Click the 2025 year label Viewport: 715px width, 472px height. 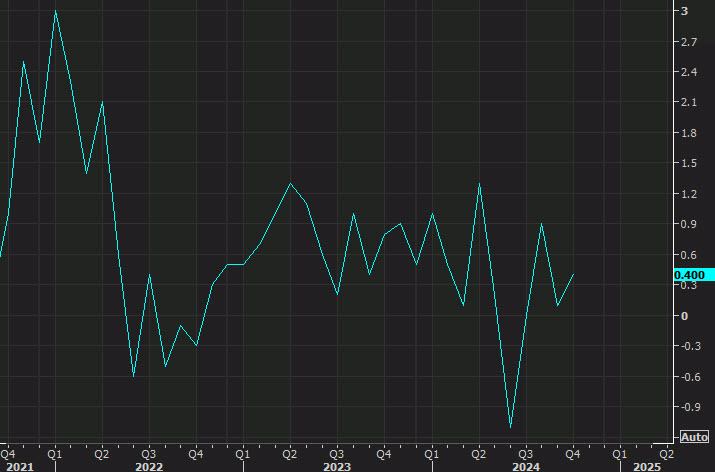point(647,467)
